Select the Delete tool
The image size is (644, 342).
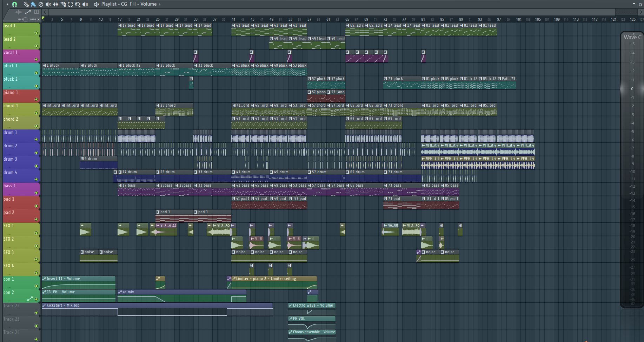coord(41,4)
